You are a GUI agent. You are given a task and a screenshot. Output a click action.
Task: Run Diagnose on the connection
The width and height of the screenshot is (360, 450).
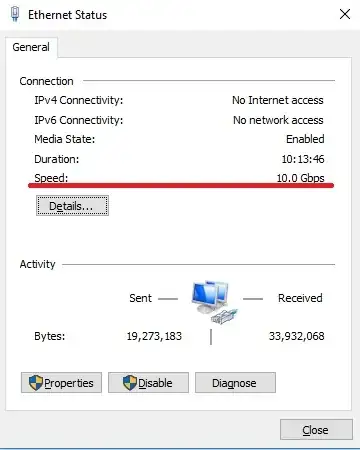tap(235, 383)
